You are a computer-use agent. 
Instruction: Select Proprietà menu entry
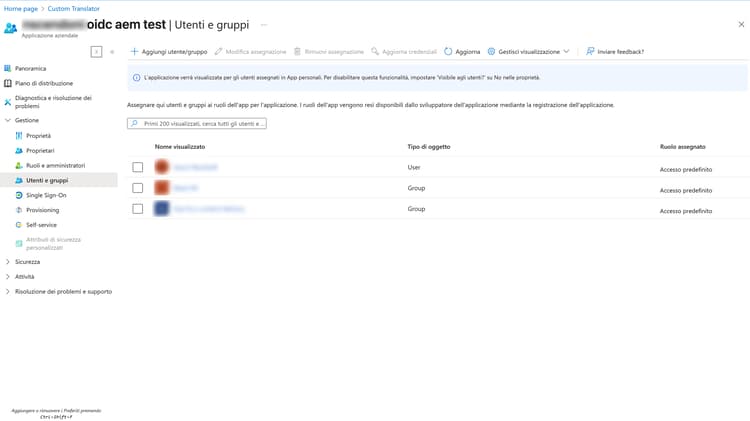(38, 136)
